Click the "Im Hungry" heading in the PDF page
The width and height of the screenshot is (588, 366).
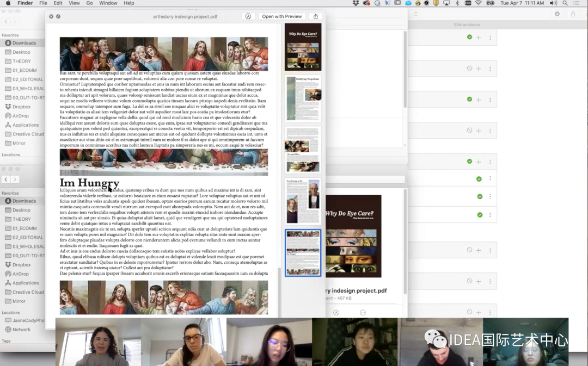tap(90, 182)
